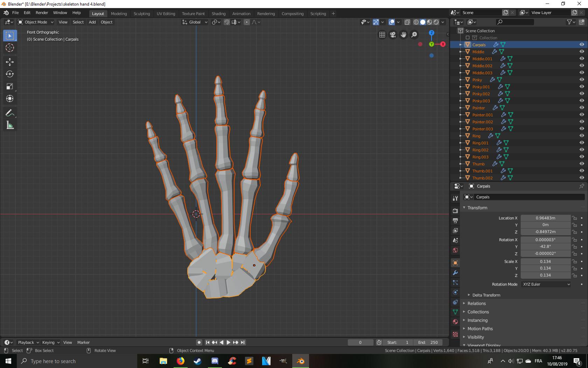
Task: Toggle camera view in viewport
Action: [393, 34]
